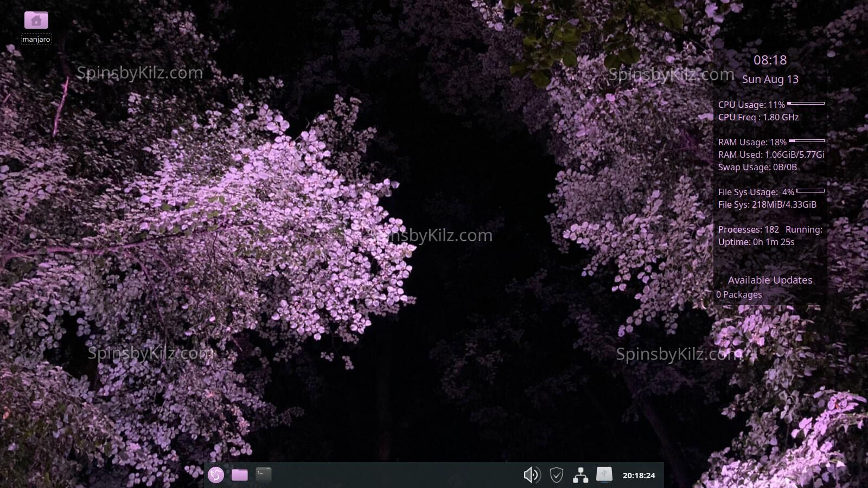
Task: Click the Sun Aug 13 date text
Action: click(x=770, y=79)
